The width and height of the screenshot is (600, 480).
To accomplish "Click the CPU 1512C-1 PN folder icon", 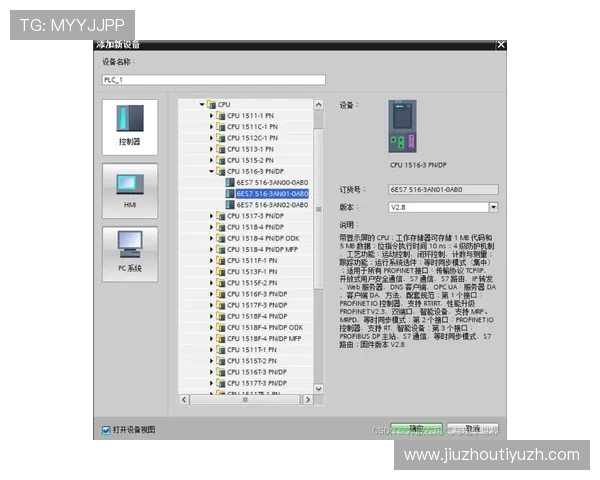I will pyautogui.click(x=220, y=137).
